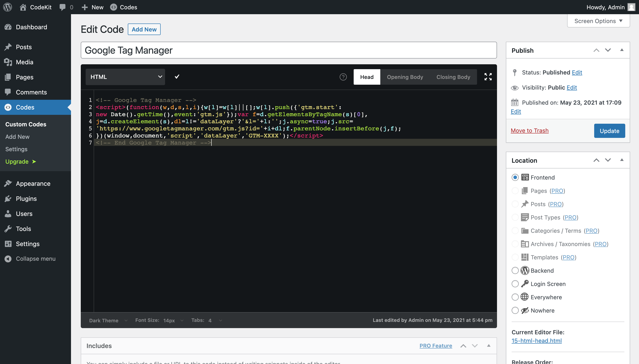
Task: Click the Media sidebar icon
Action: 8,62
